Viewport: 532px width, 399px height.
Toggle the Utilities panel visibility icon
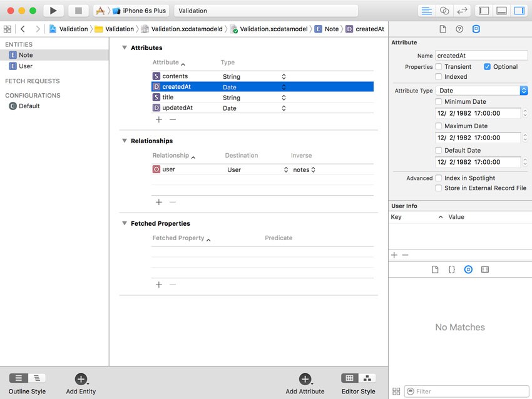(519, 11)
